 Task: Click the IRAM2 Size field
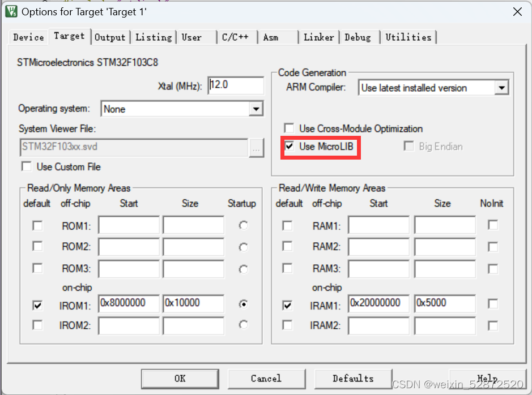click(x=445, y=325)
